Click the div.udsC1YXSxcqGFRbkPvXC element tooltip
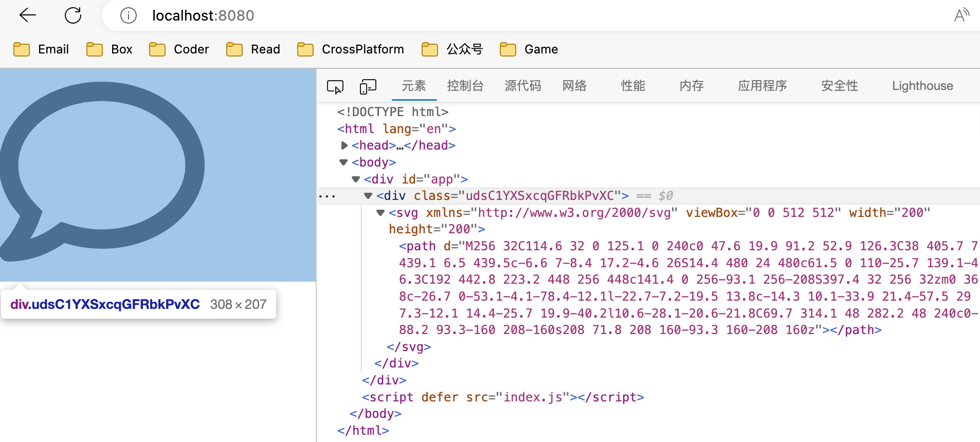Viewport: 980px width, 442px height. pos(138,304)
